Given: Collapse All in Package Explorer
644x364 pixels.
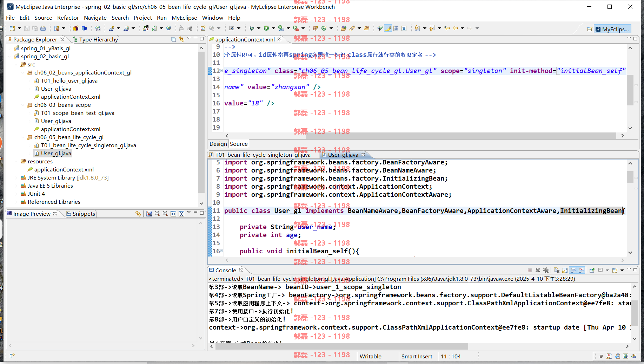Looking at the screenshot, I should tap(173, 39).
